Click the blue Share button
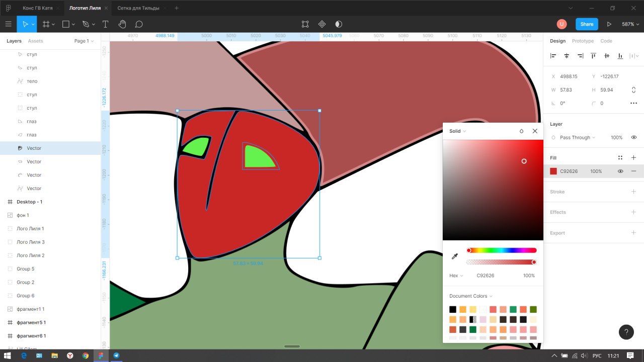 pos(587,24)
